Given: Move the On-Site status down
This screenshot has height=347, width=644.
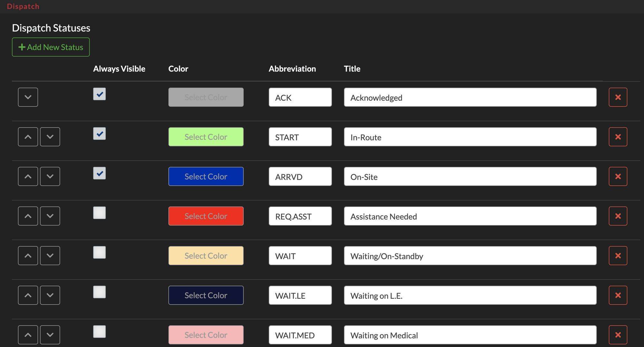Looking at the screenshot, I should 50,176.
